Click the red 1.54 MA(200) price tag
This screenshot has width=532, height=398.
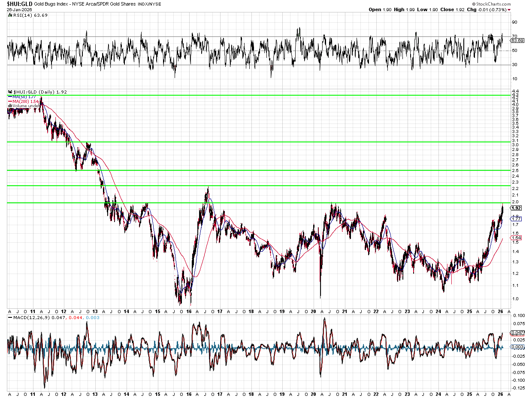pos(516,238)
